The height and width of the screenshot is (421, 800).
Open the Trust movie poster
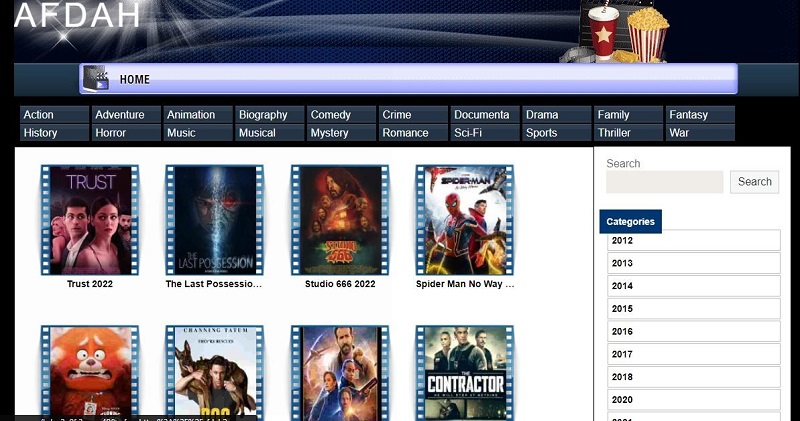click(x=90, y=220)
